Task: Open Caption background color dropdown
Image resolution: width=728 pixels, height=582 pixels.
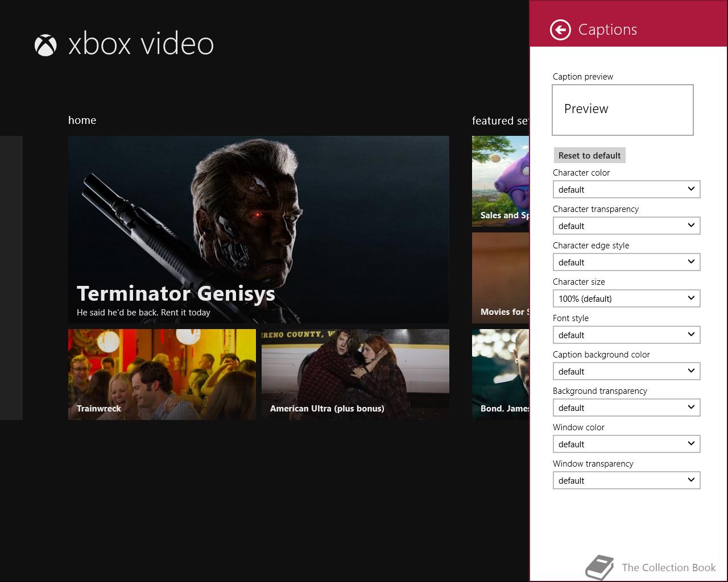Action: [x=626, y=371]
